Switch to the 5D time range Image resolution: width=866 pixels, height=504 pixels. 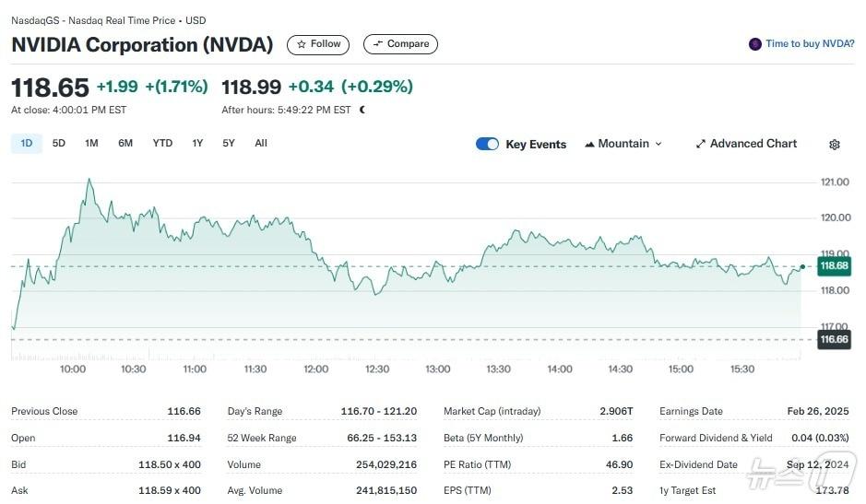click(x=58, y=144)
